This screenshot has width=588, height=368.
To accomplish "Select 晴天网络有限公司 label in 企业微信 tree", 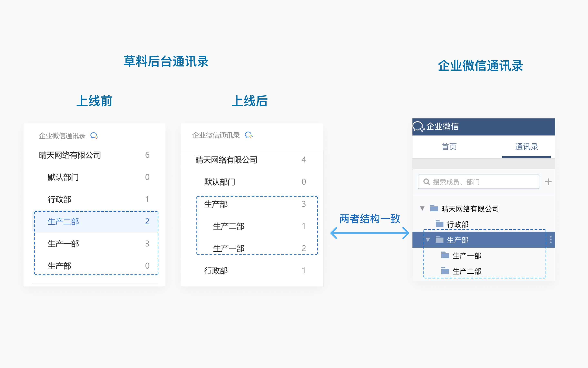I will point(470,209).
